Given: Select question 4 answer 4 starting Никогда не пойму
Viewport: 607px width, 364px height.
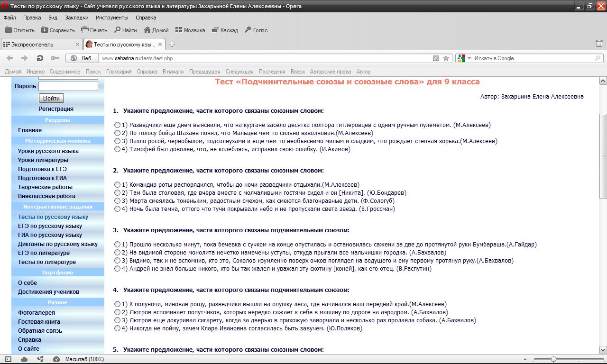Looking at the screenshot, I should point(117,328).
